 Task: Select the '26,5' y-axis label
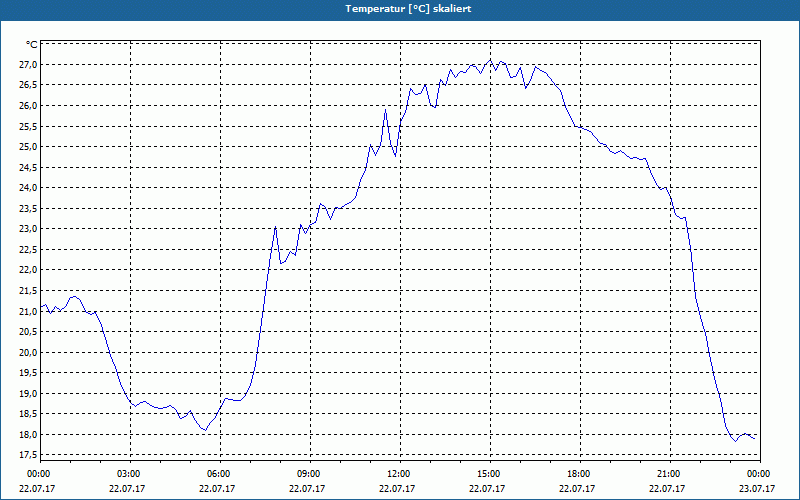pyautogui.click(x=28, y=85)
